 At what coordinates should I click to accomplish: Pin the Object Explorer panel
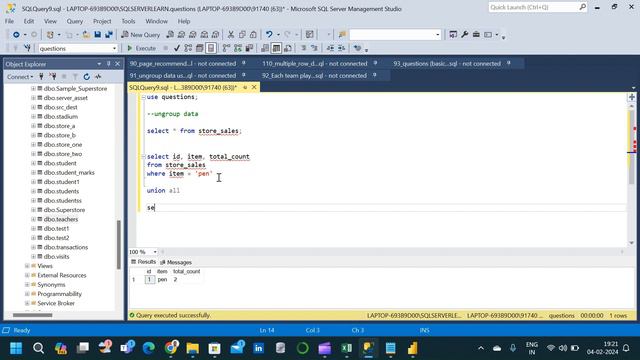click(109, 64)
